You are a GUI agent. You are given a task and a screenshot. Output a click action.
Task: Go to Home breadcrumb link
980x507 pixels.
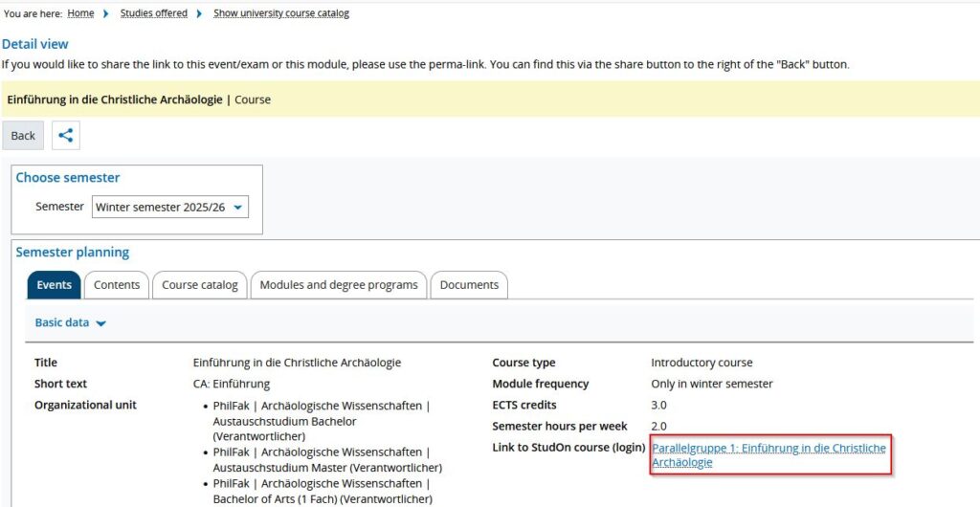pos(80,13)
